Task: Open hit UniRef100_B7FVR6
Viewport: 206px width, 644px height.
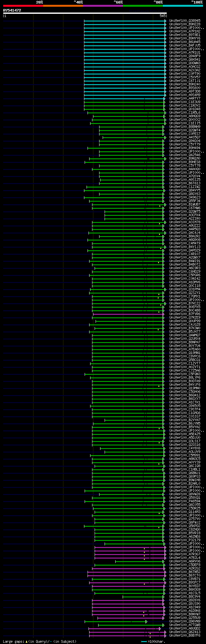Action: coord(185,314)
